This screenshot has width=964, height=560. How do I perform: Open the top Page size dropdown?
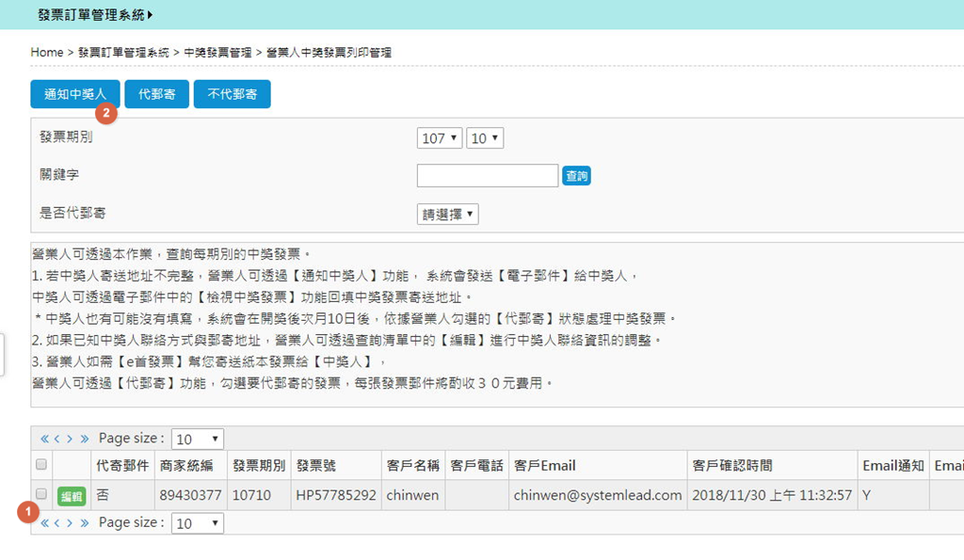[198, 439]
